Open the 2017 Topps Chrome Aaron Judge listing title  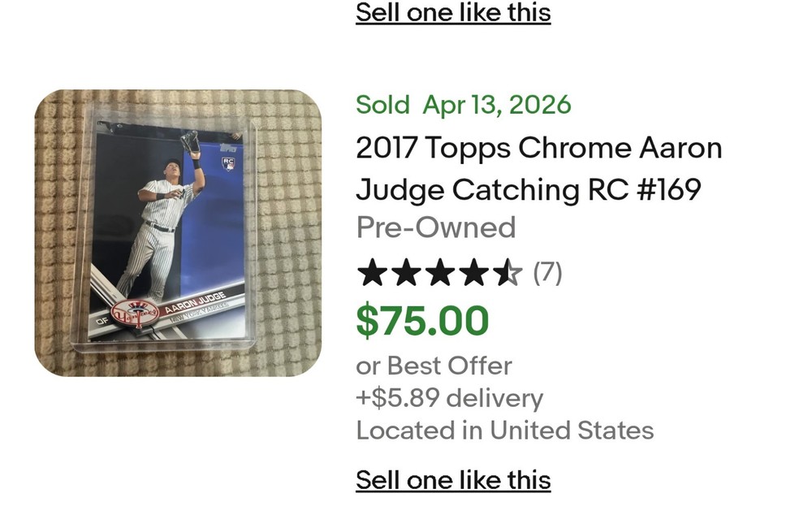[x=538, y=169]
